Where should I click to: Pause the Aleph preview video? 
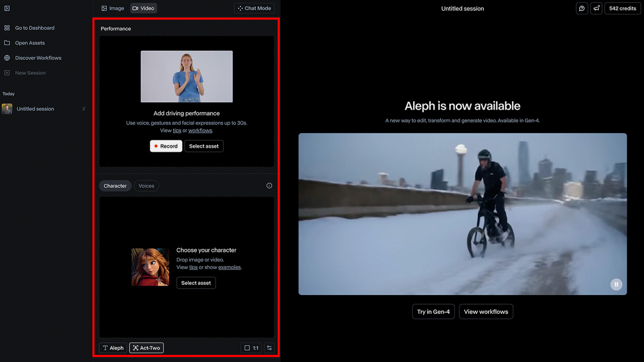[616, 284]
